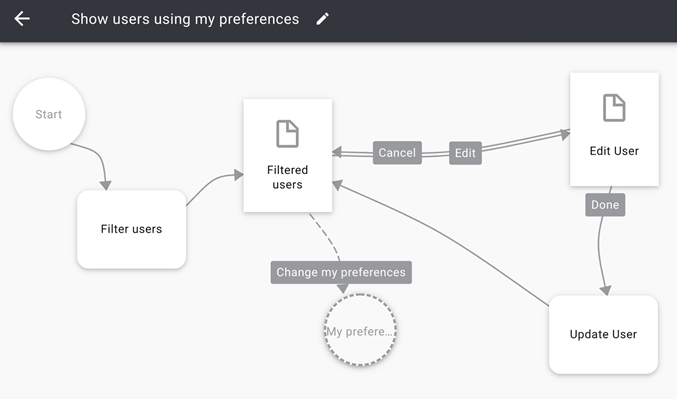The image size is (677, 399).
Task: Go back using the left arrow
Action: pos(22,19)
